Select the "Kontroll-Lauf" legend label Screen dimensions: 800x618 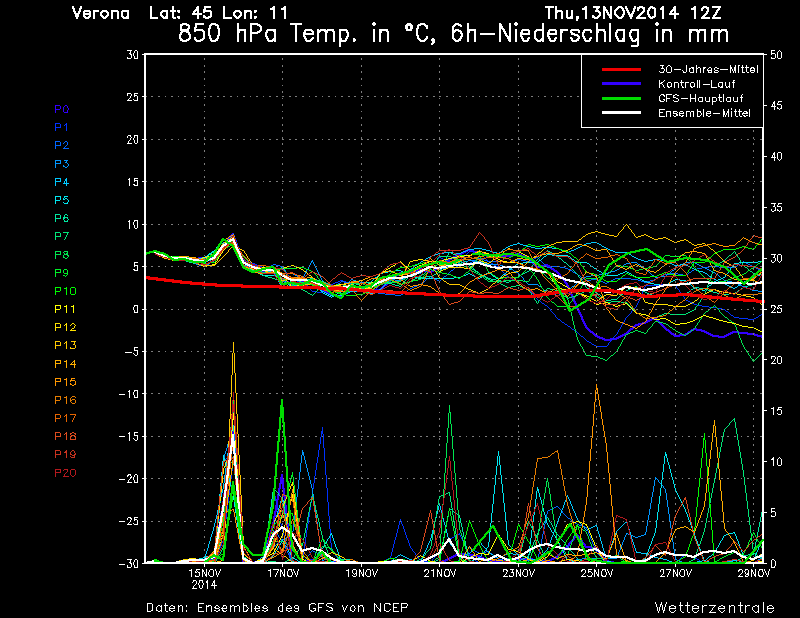coord(696,84)
